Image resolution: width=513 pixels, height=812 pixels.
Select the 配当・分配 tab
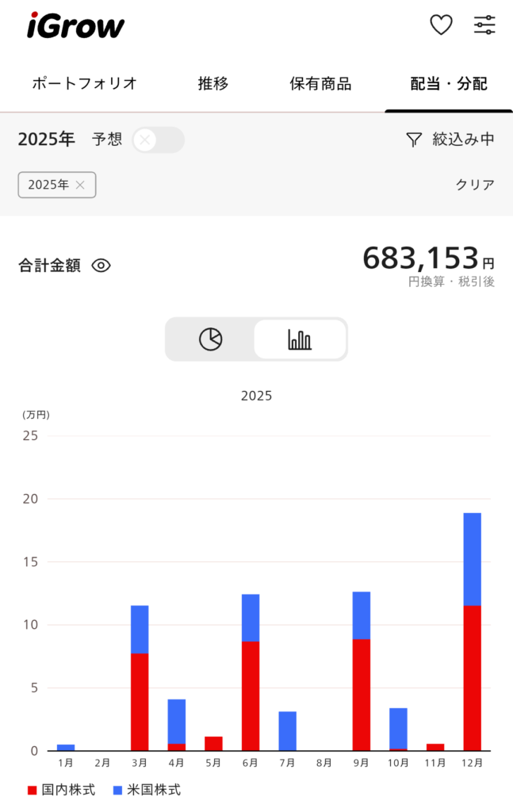click(449, 84)
